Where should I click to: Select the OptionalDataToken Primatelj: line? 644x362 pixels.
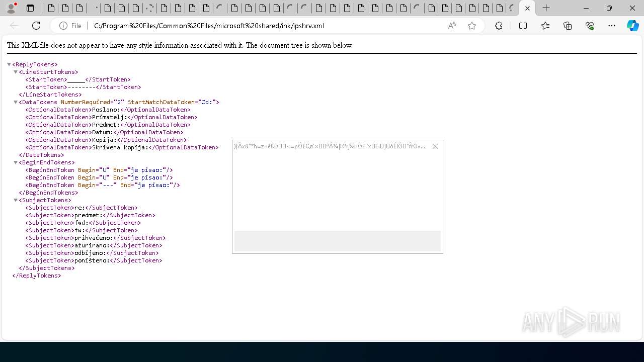(112, 117)
